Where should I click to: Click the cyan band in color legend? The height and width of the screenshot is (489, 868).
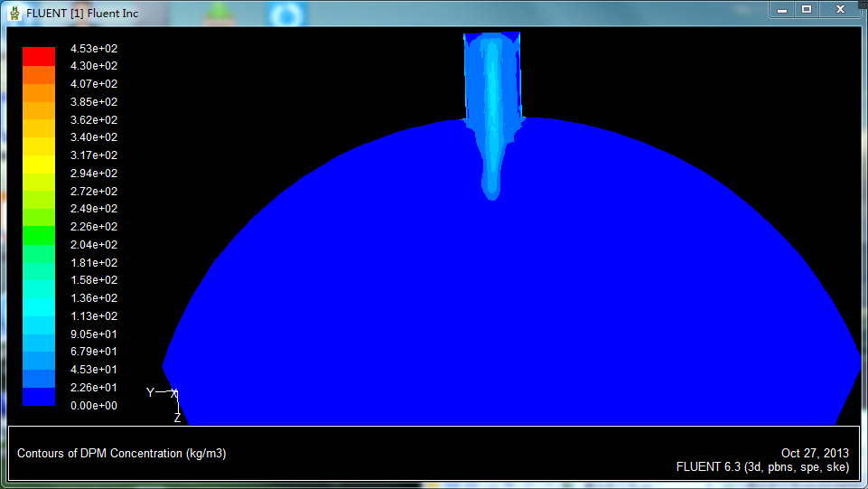click(x=39, y=306)
